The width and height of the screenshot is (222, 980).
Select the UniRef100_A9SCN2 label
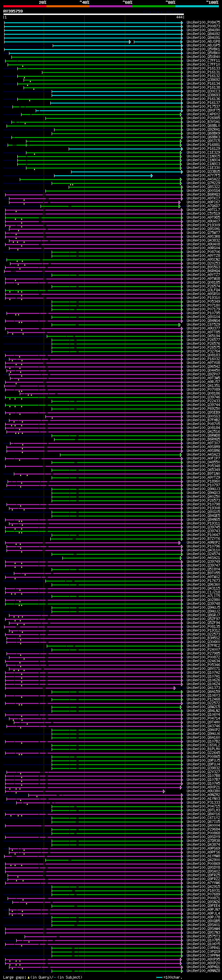pyautogui.click(x=203, y=259)
